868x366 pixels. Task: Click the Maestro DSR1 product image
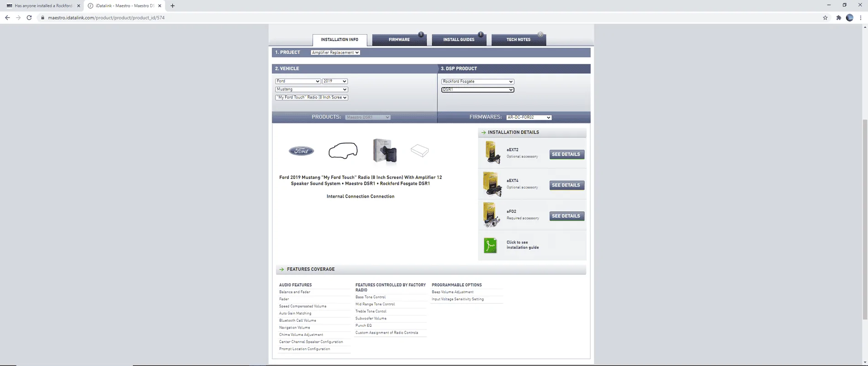(x=385, y=151)
